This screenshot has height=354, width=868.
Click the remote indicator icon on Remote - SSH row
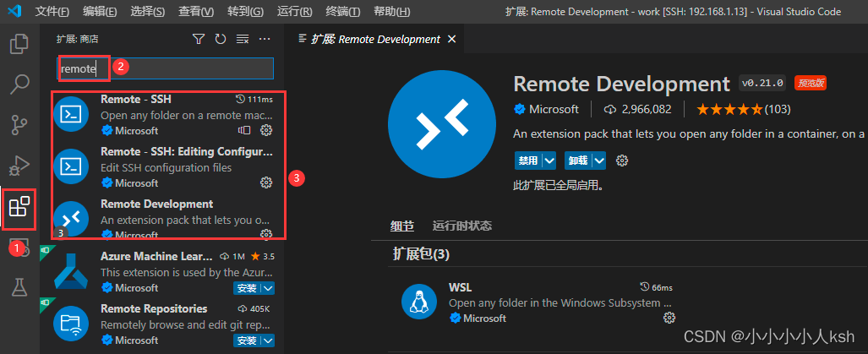click(x=244, y=130)
